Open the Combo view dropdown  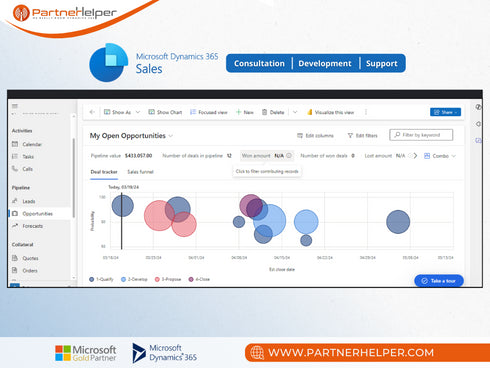point(440,156)
